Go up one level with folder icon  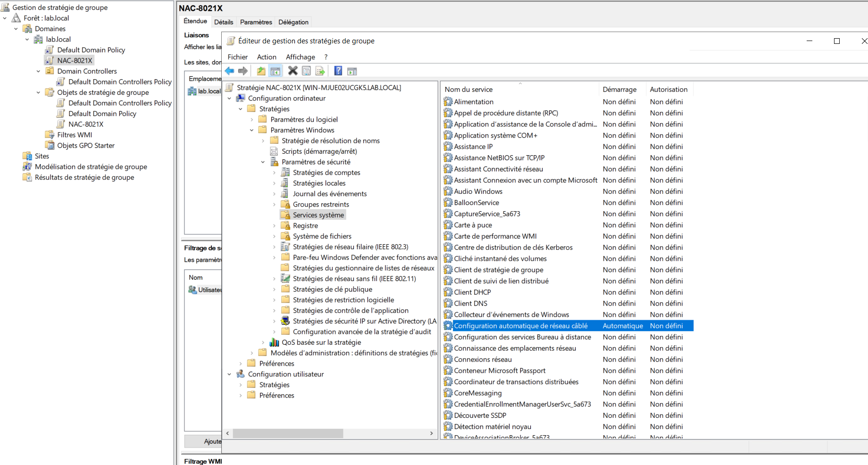[x=261, y=71]
